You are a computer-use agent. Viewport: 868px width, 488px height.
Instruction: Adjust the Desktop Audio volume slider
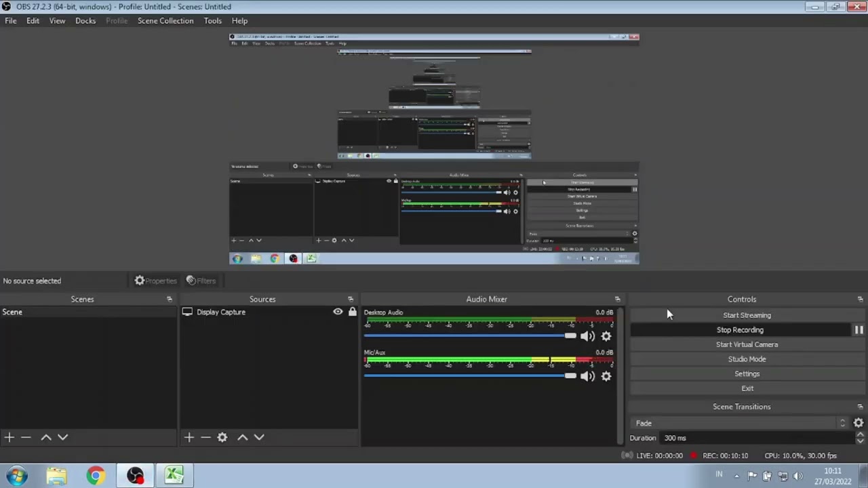coord(471,336)
